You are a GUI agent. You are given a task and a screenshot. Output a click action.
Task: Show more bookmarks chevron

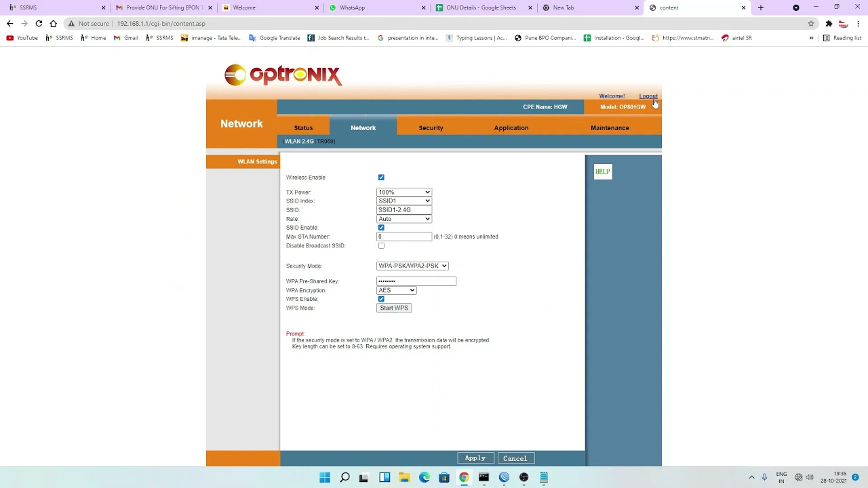tap(811, 38)
